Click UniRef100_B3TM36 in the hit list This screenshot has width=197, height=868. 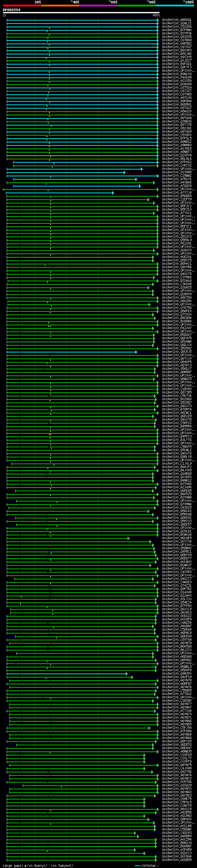click(177, 33)
